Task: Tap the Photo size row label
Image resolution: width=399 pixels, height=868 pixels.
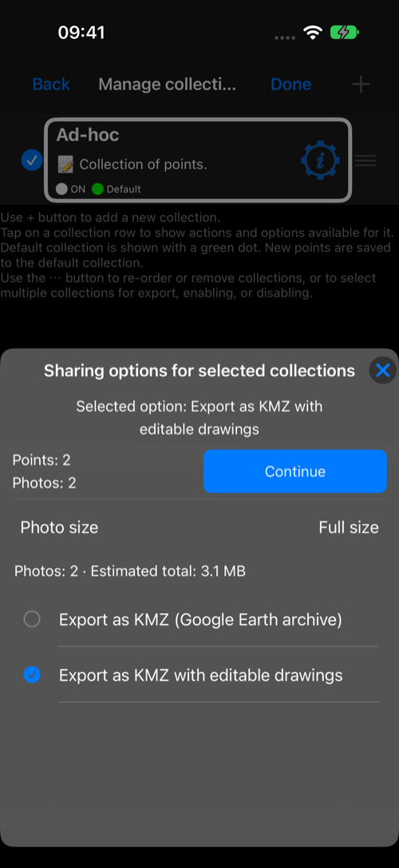Action: pos(59,528)
